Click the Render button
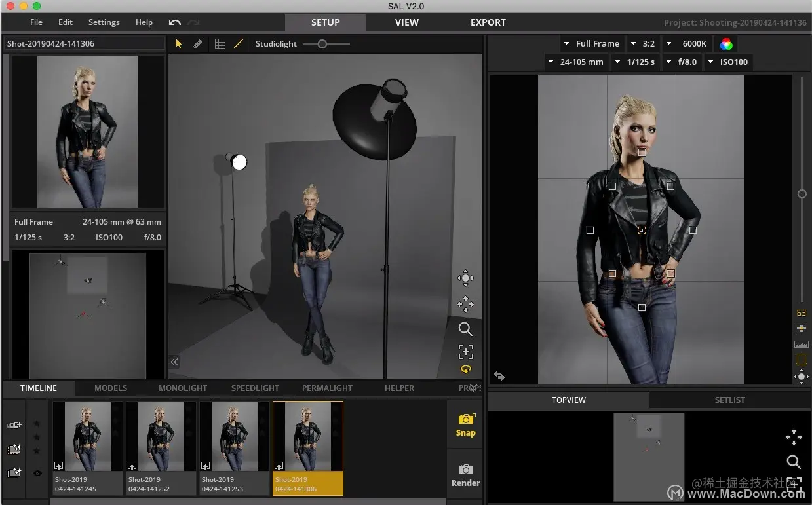Viewport: 812px width, 505px height. [x=466, y=476]
